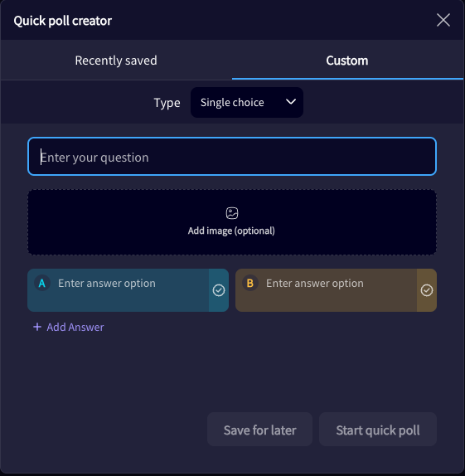
Task: Switch to the Recently saved tab
Action: [116, 61]
